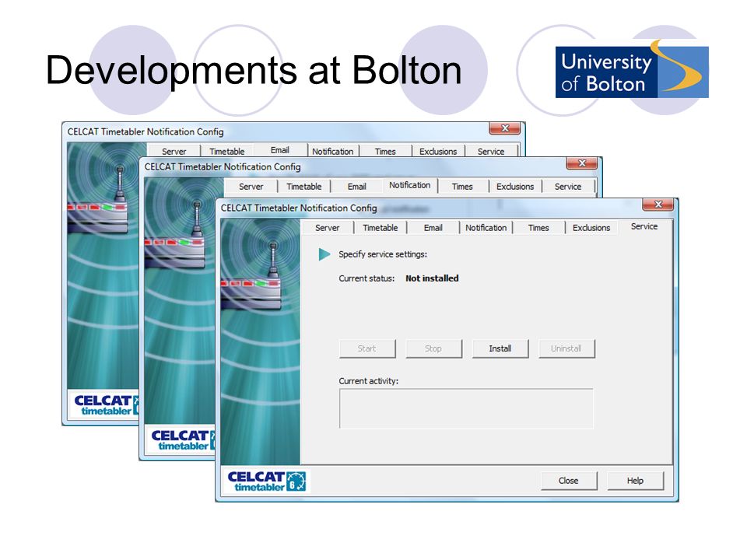
Task: Click the 'Developments at Bolton' slide title
Action: [x=254, y=71]
